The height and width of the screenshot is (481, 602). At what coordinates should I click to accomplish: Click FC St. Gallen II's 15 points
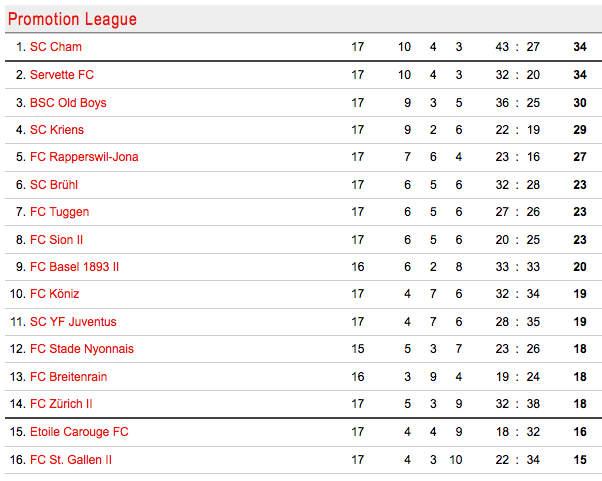click(580, 460)
